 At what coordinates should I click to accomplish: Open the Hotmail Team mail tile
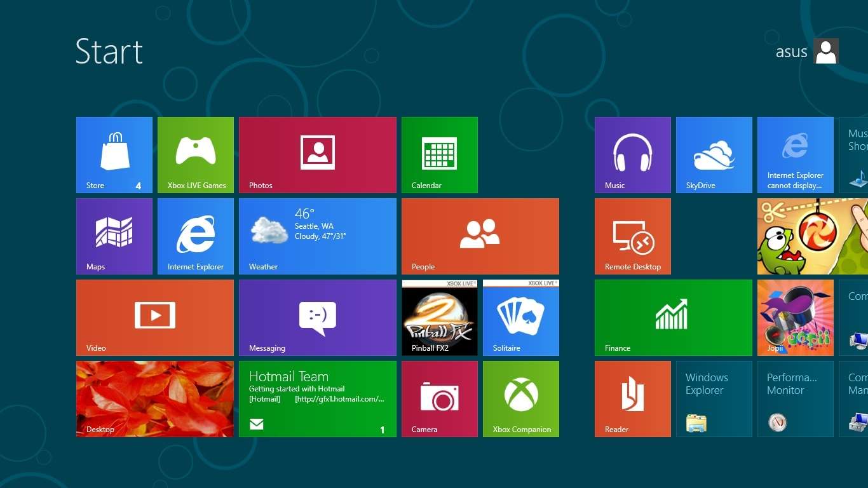[318, 399]
